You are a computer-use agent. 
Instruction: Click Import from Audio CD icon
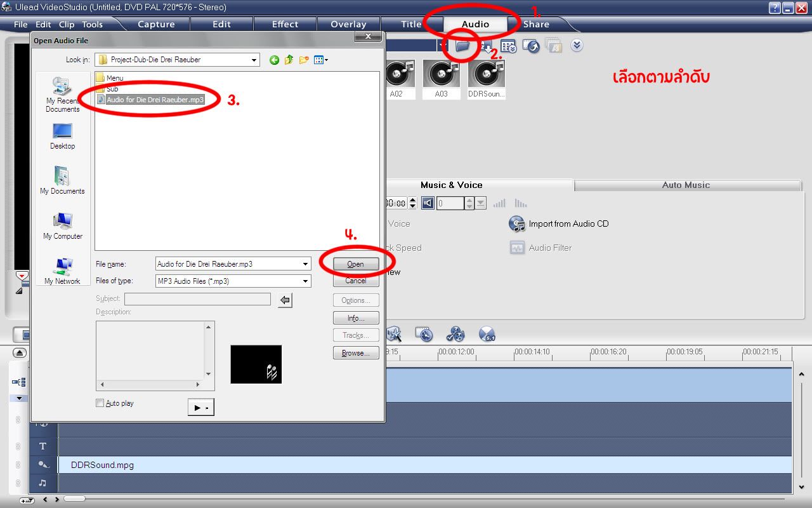pos(517,224)
